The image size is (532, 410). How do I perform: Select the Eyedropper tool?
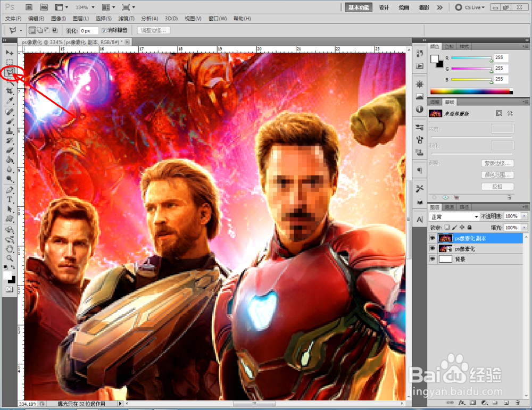coord(10,101)
